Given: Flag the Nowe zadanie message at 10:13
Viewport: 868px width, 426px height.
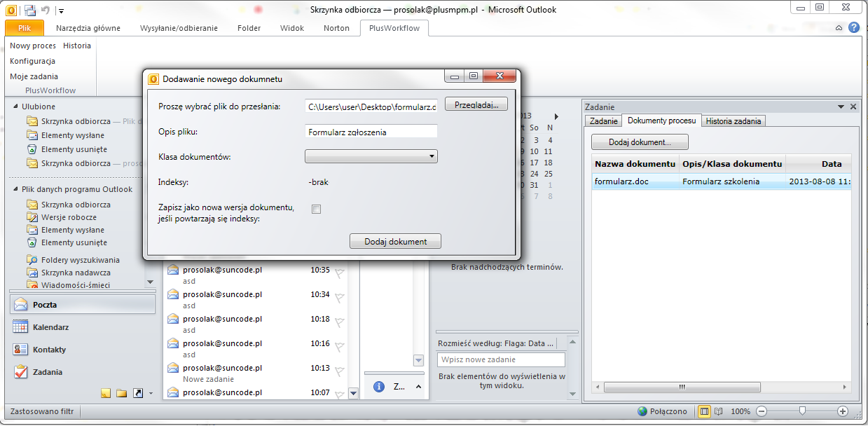Looking at the screenshot, I should coord(339,370).
